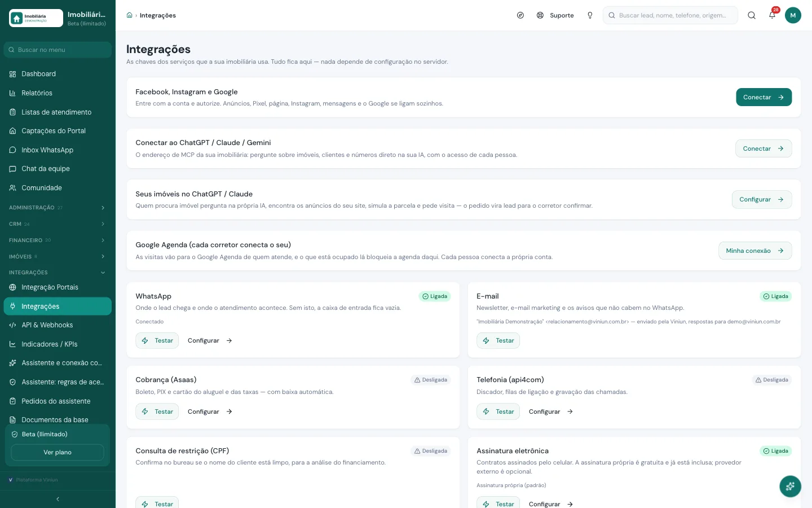
Task: Click Conectar for ChatGPT / Claude / Gemini
Action: (764, 148)
